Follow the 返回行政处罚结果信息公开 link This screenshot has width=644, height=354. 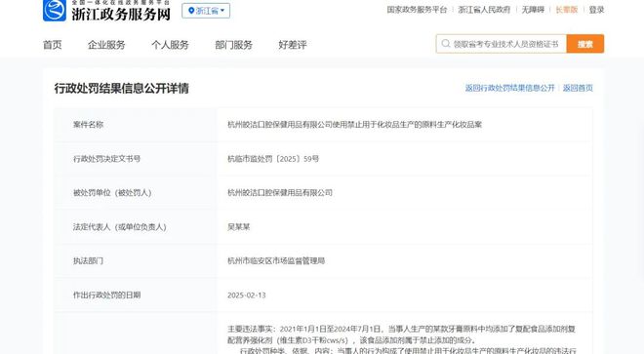509,88
